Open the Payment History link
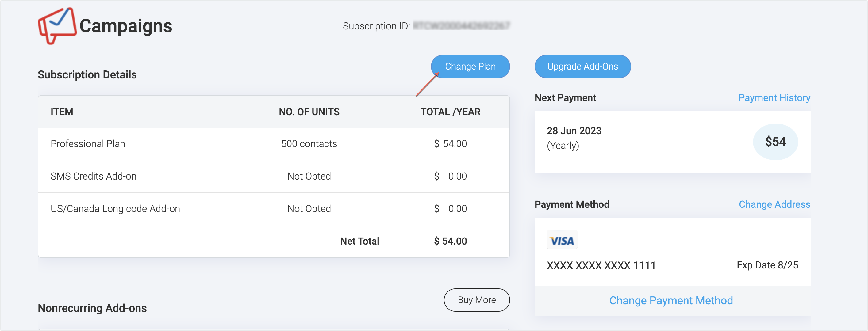Image resolution: width=868 pixels, height=331 pixels. tap(774, 98)
